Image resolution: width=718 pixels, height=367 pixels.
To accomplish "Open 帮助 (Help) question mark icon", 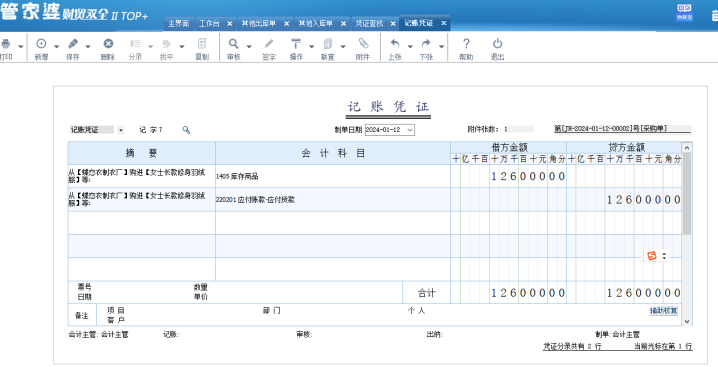I will (466, 44).
